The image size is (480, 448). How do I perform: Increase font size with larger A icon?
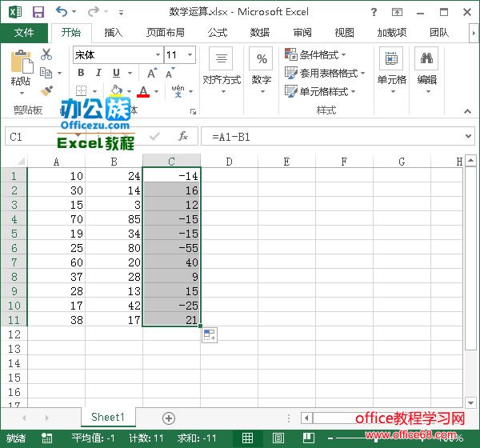pyautogui.click(x=152, y=73)
